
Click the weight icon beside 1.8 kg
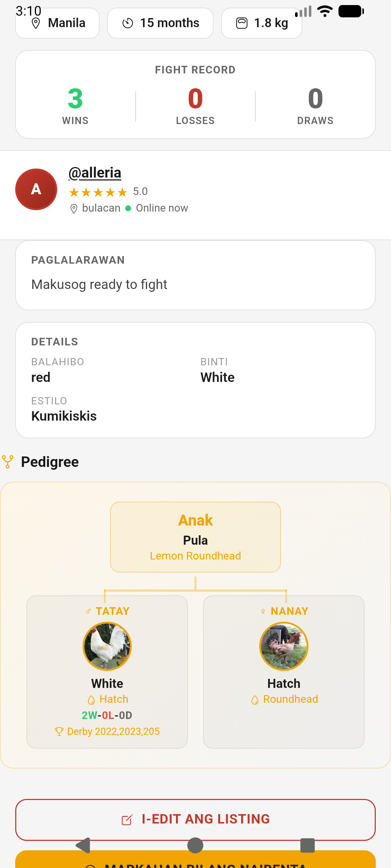[x=242, y=22]
